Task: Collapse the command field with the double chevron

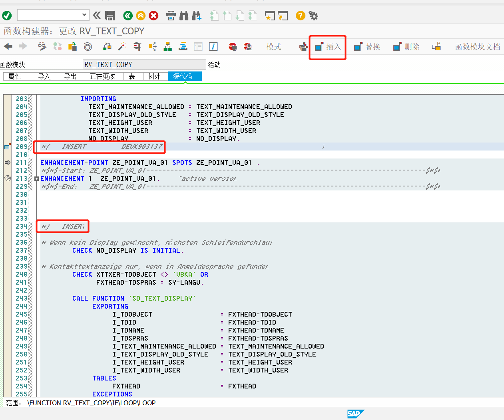Action: [x=97, y=16]
